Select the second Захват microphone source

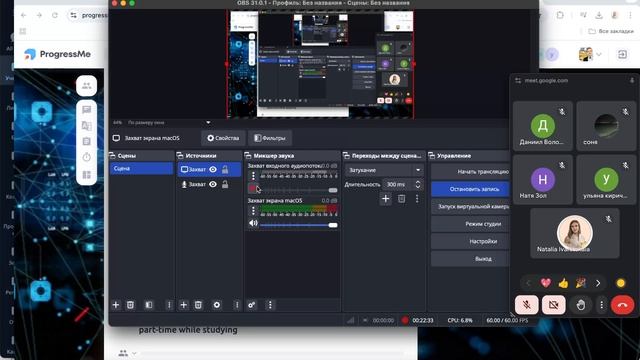pyautogui.click(x=209, y=184)
